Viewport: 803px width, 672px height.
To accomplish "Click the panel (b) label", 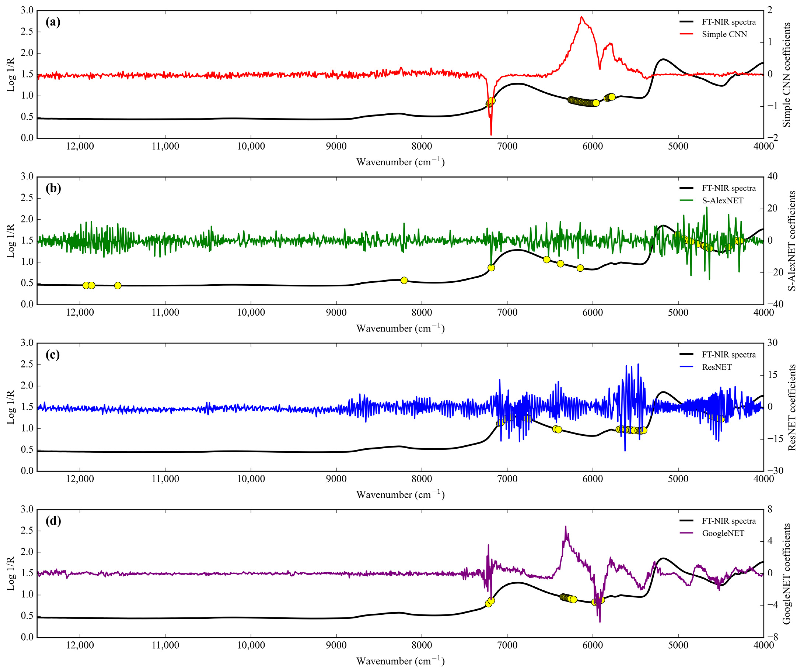I will [x=53, y=188].
